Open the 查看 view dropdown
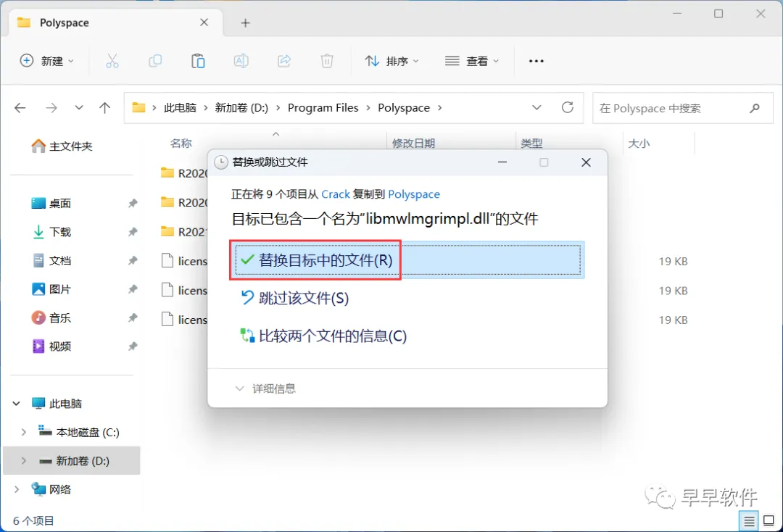Screen dimensions: 783x532 coord(472,61)
